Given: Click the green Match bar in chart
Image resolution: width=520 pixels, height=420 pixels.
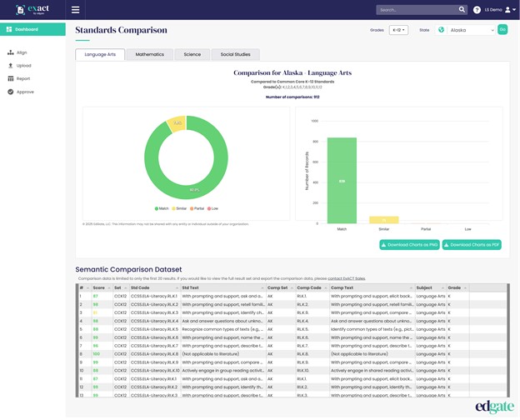Looking at the screenshot, I should tap(342, 180).
